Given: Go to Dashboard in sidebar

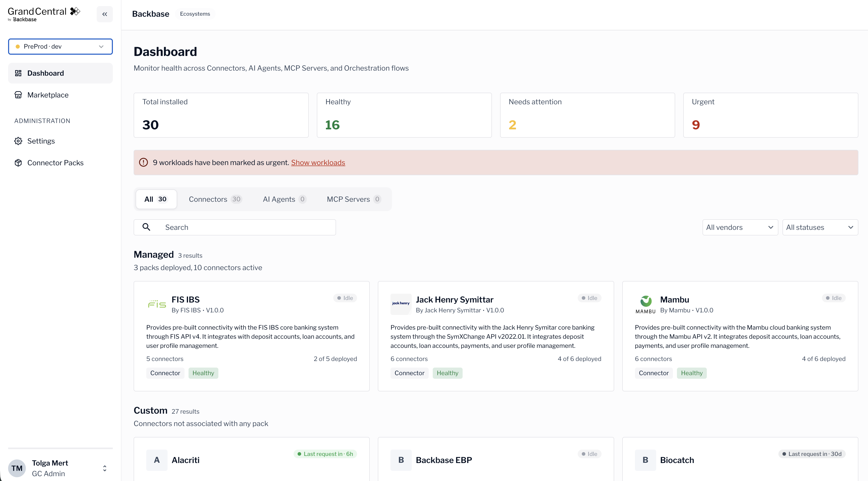Looking at the screenshot, I should tap(60, 73).
